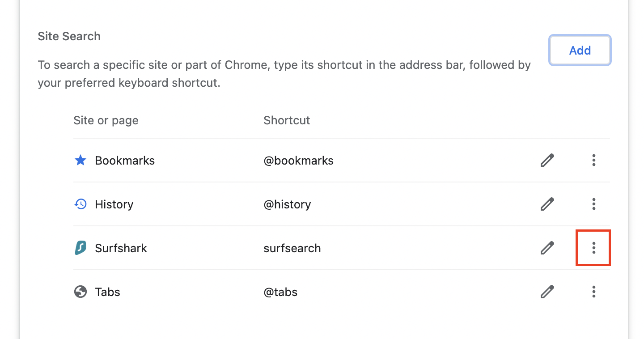Open three-dot menu for History row

[593, 204]
